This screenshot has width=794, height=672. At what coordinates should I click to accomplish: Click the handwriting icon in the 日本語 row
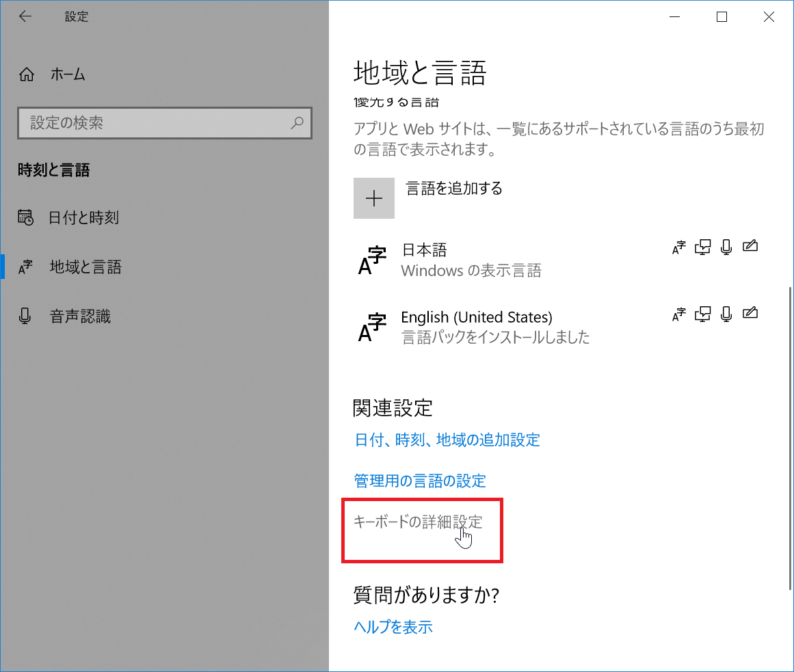click(x=750, y=247)
